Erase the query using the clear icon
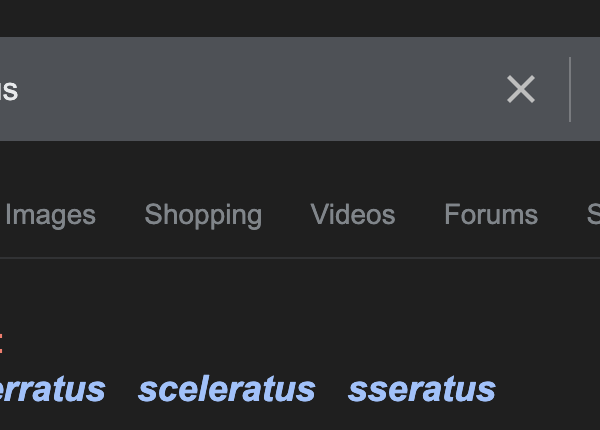 tap(521, 89)
